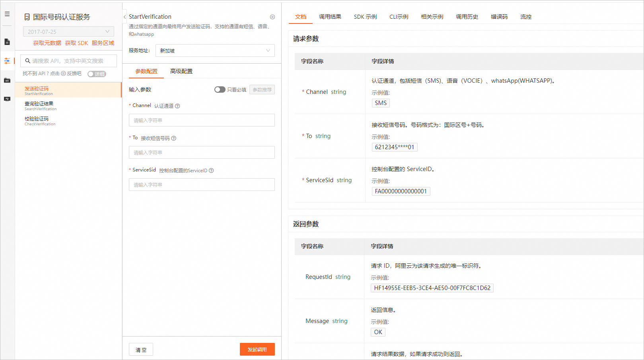
Task: Open the SDK folder icon in left rail
Action: point(7,80)
